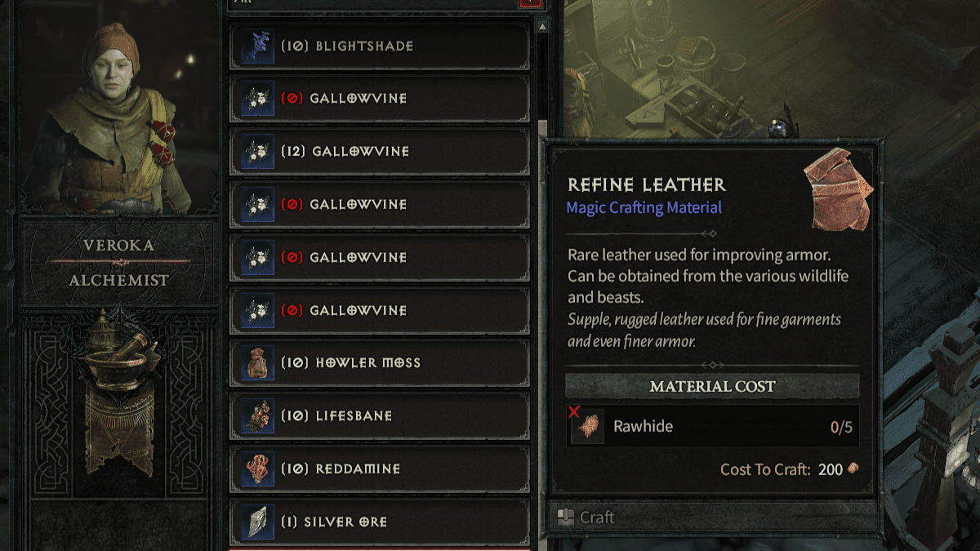Click the recipe list scroll-up arrow
Viewport: 980px width, 551px height.
tap(541, 26)
